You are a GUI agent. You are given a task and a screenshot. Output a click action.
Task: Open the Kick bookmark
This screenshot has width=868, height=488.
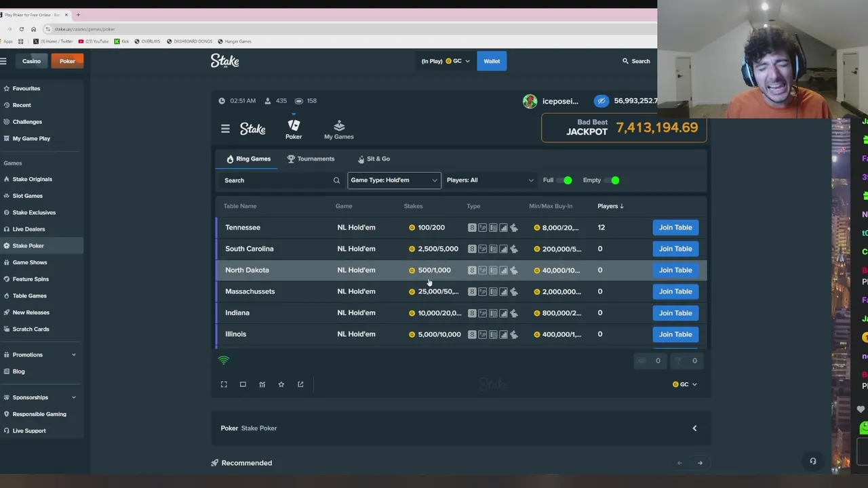tap(121, 41)
